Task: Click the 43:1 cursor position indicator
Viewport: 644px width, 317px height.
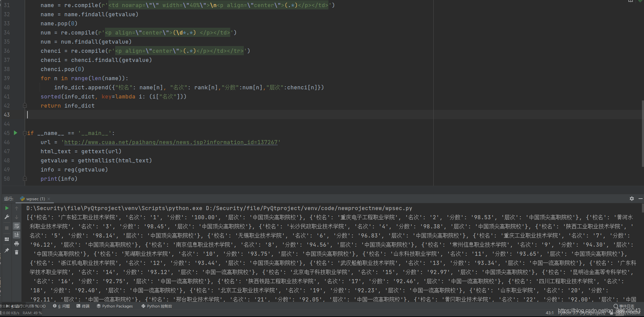Action: pyautogui.click(x=550, y=313)
